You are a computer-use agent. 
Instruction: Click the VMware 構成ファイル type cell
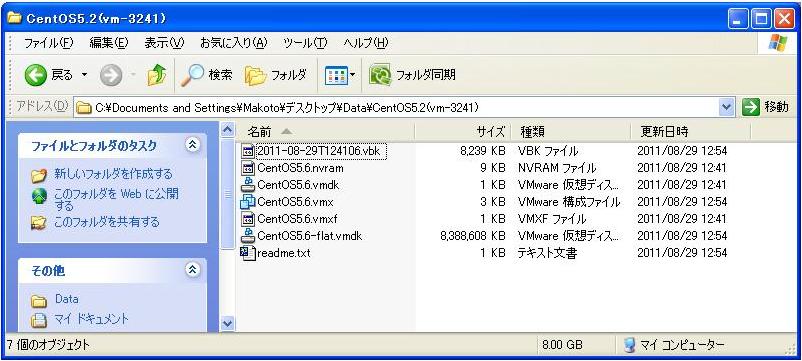(x=569, y=201)
